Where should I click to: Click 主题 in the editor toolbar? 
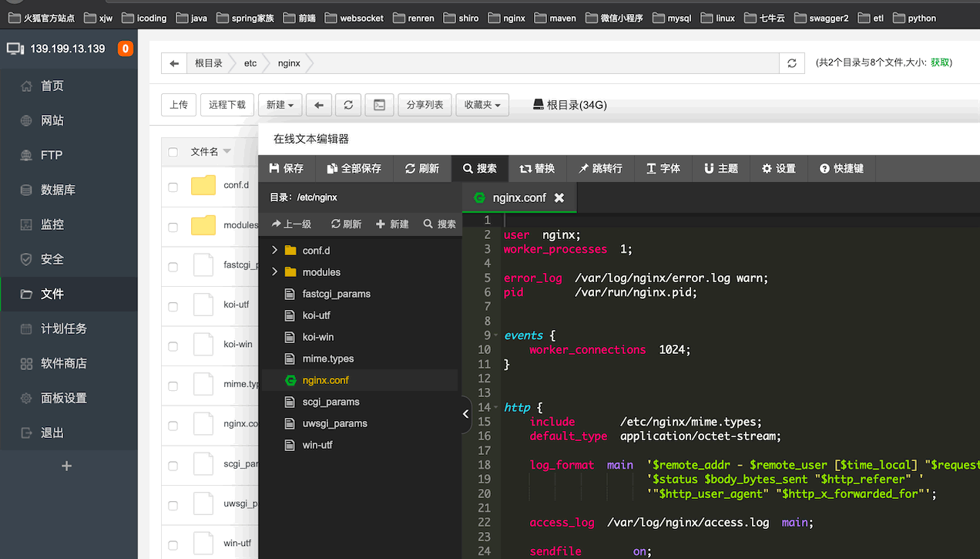(x=721, y=168)
